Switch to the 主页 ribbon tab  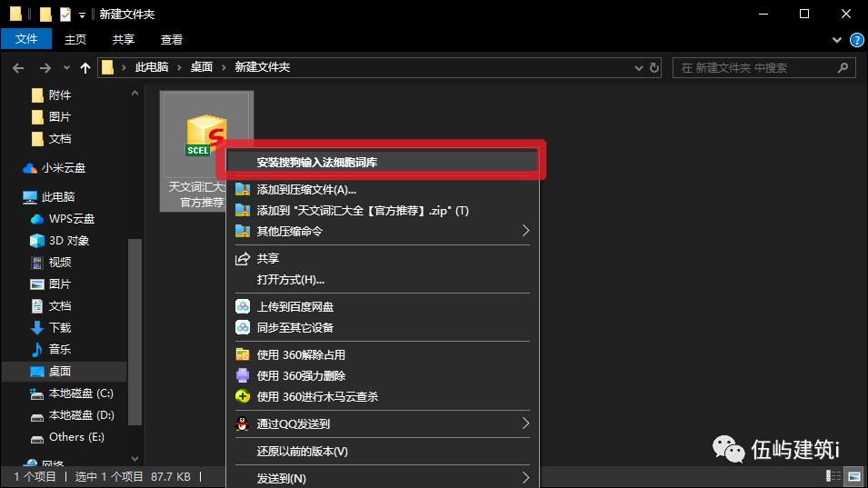(75, 39)
